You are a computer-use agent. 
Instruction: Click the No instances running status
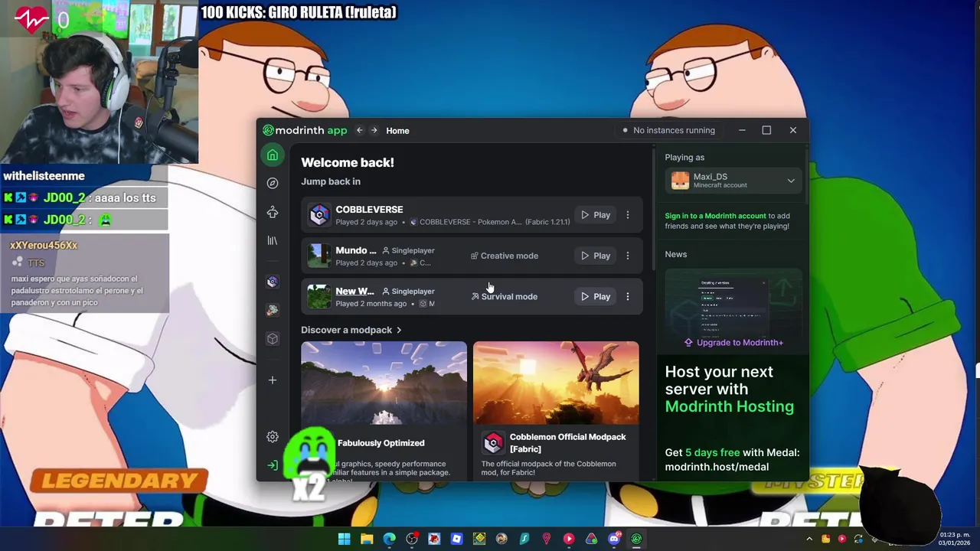tap(668, 130)
